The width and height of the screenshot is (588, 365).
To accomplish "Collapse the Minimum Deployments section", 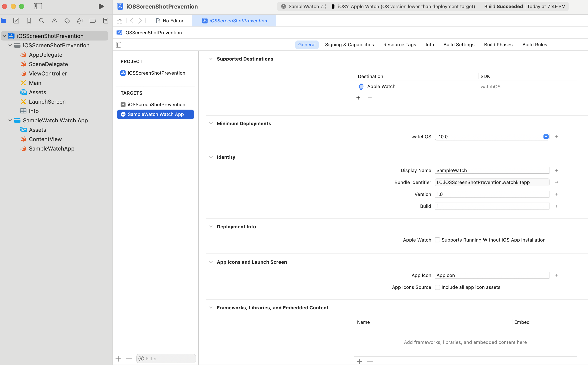I will click(211, 124).
